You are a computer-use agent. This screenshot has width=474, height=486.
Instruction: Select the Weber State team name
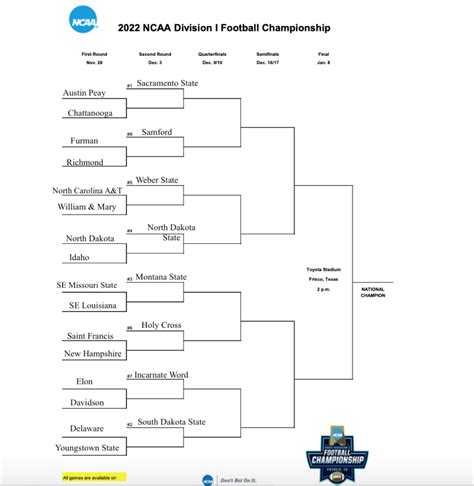coord(157,180)
